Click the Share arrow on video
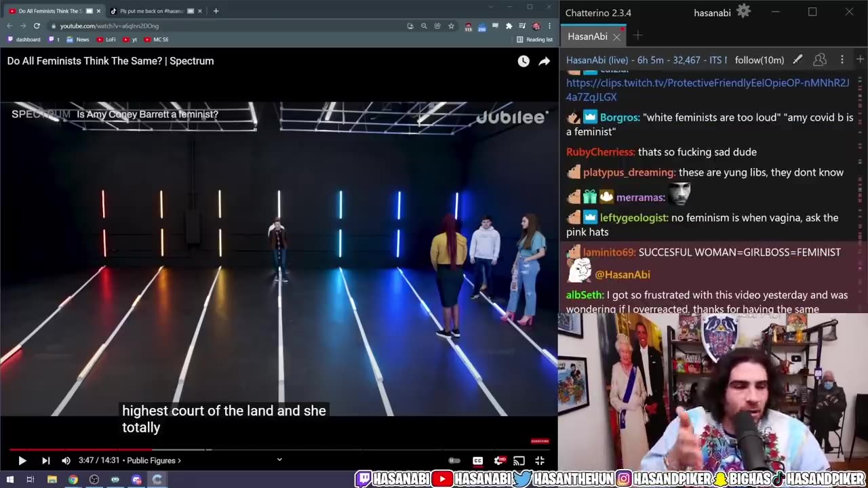Screen dimensions: 868x488 click(544, 61)
